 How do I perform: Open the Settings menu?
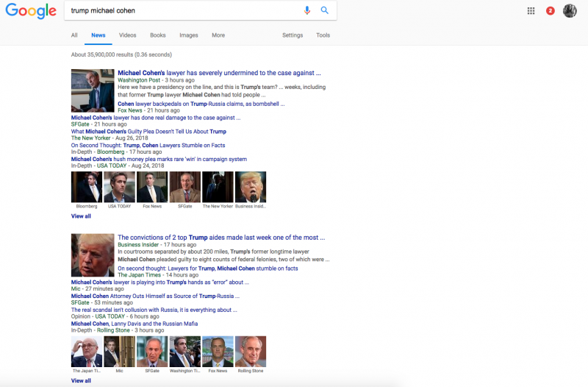[293, 35]
